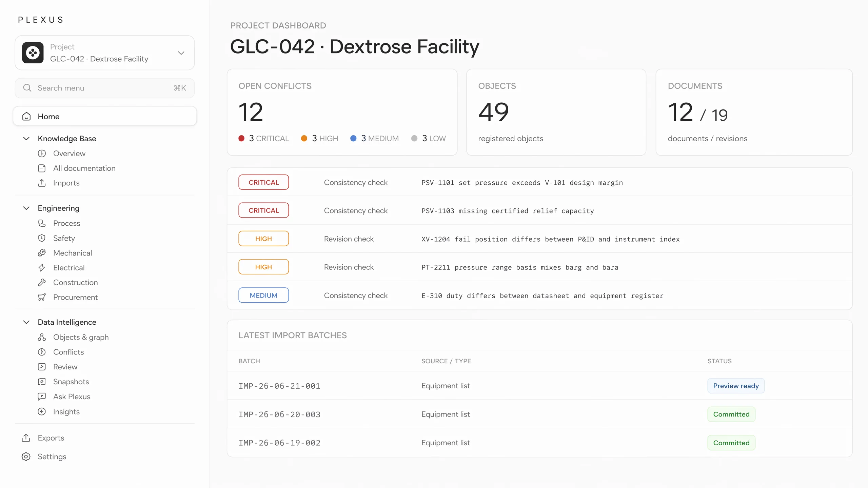The height and width of the screenshot is (488, 868).
Task: Click the blue medium severity dot
Action: pos(353,139)
